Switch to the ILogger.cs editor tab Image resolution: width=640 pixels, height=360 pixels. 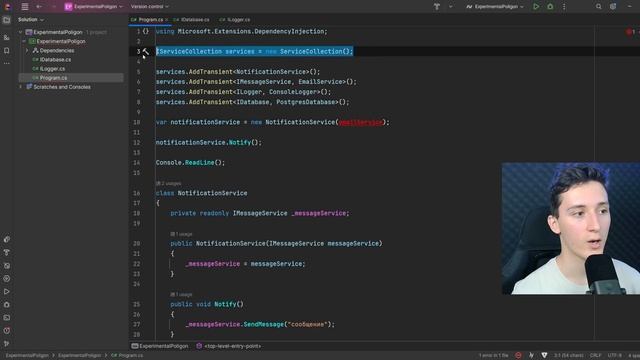(x=235, y=20)
